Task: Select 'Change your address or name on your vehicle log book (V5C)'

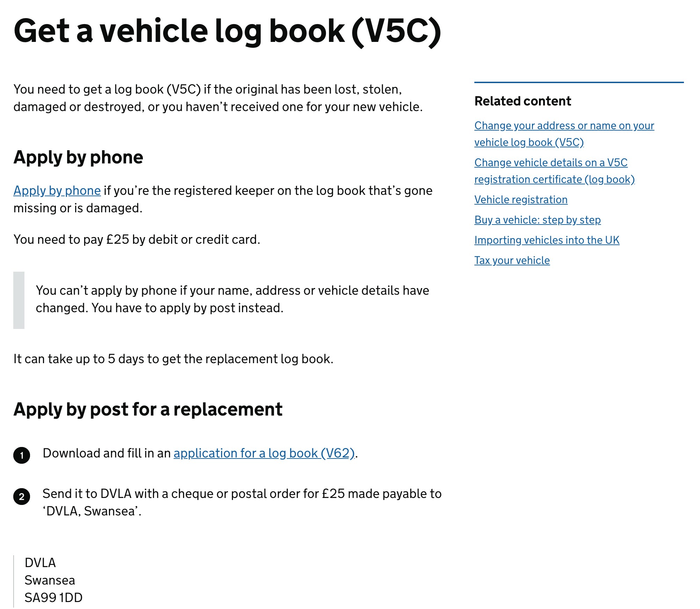Action: 564,133
